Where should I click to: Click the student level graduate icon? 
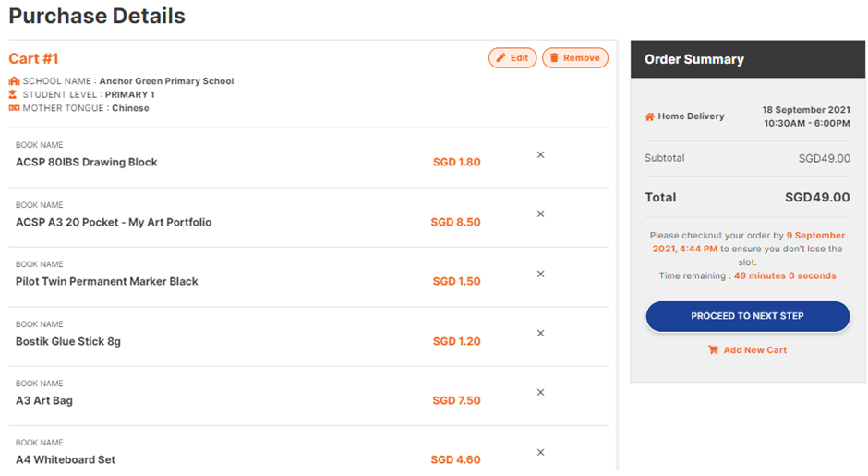pos(13,94)
